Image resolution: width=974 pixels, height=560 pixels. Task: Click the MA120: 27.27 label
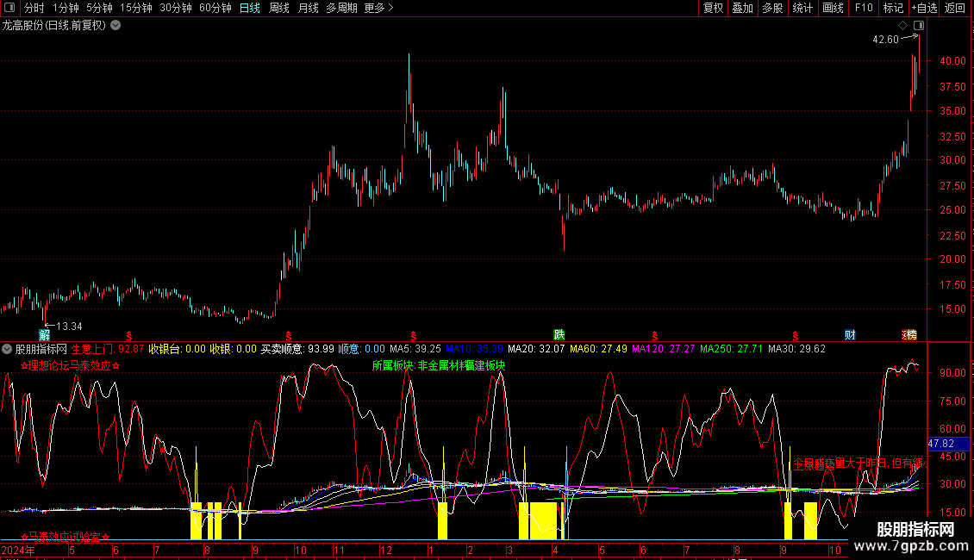(x=664, y=349)
